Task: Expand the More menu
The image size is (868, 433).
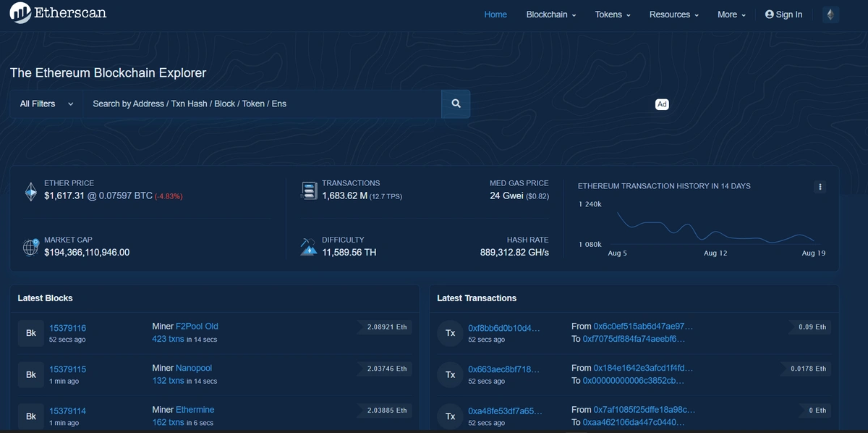Action: pos(731,14)
